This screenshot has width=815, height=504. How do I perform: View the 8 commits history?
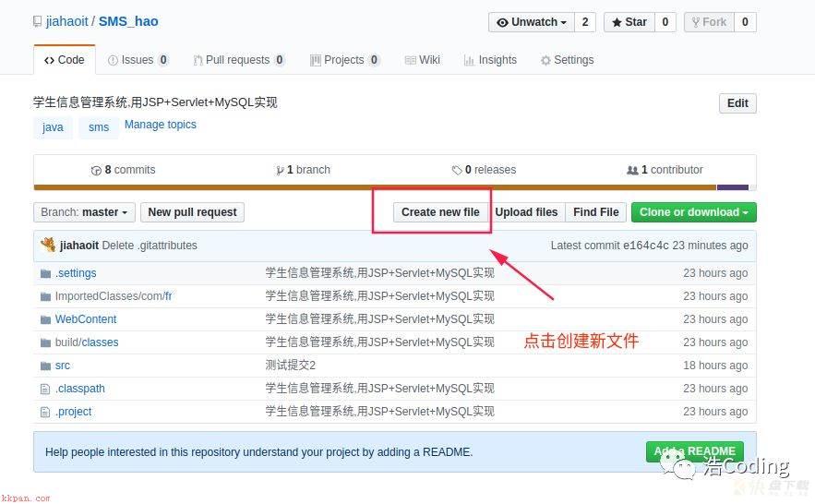click(123, 170)
